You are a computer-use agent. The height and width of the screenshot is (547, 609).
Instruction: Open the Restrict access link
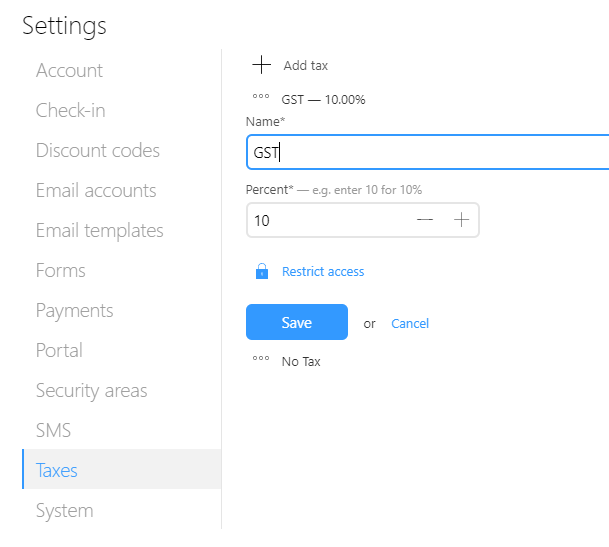tap(323, 271)
